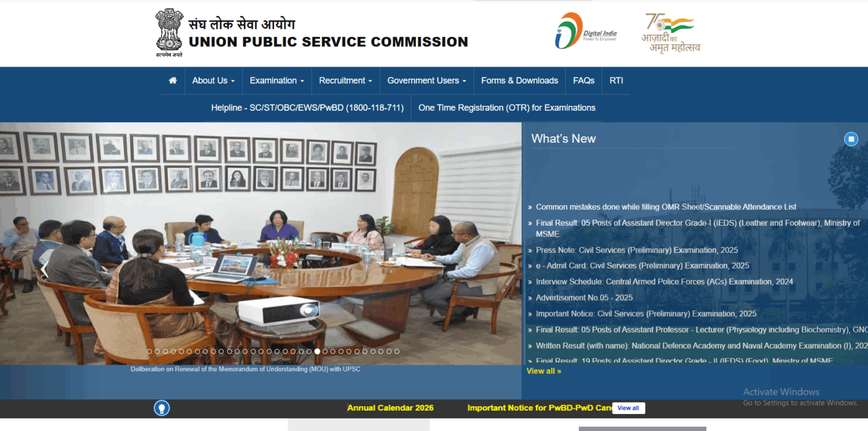868x431 pixels.
Task: Click UNION PUBLIC SERVICE COMMISSION title
Action: 328,42
